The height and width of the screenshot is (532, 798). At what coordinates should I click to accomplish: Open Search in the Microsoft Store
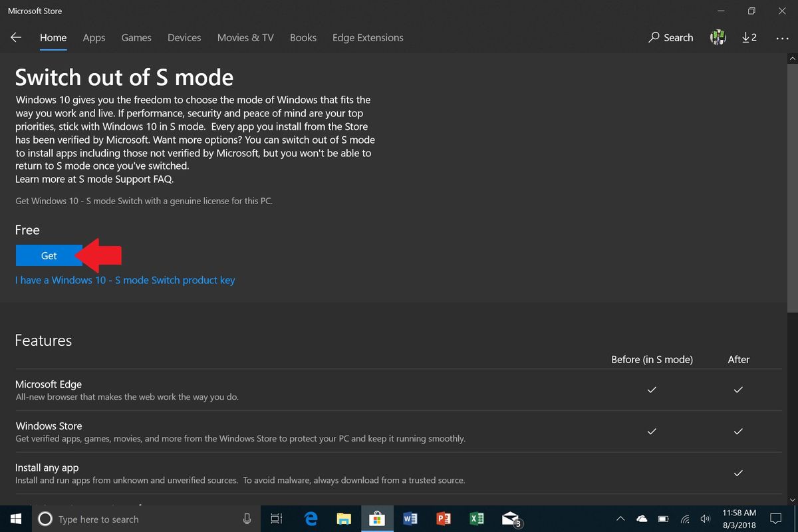point(670,38)
